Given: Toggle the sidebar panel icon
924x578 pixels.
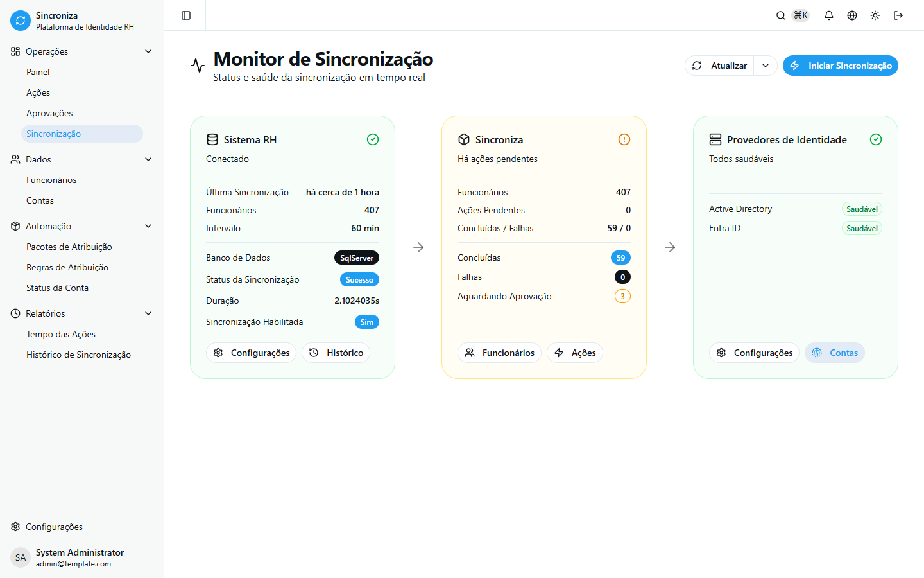Looking at the screenshot, I should coord(186,15).
